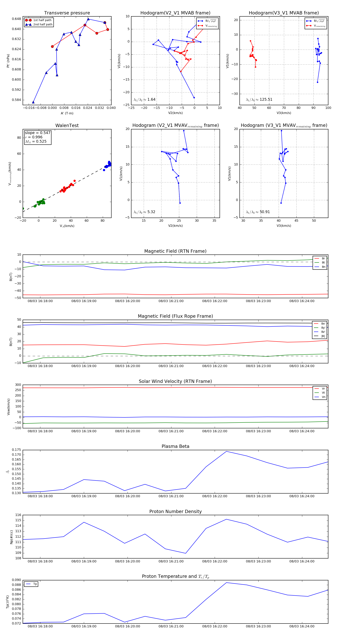Click the "Proton Number Density" title

pos(175,511)
